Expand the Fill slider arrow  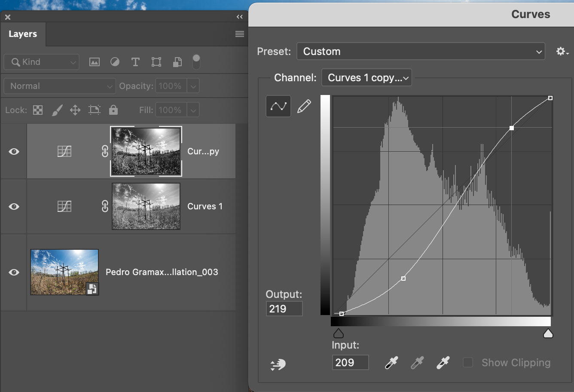(193, 110)
